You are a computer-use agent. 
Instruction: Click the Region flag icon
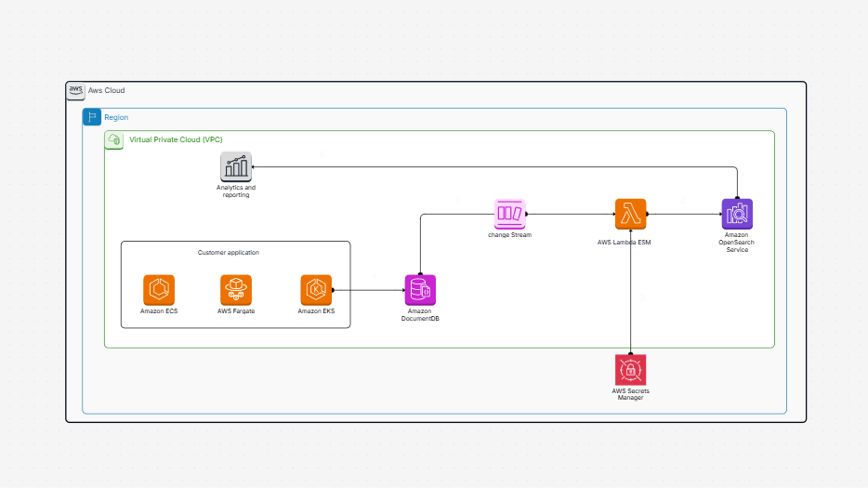(x=92, y=117)
